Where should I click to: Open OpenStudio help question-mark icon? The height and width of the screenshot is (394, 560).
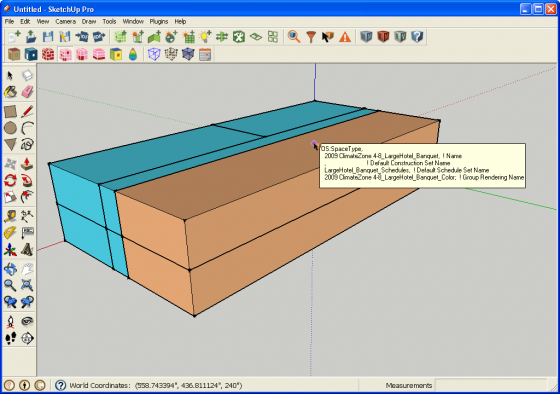point(417,37)
